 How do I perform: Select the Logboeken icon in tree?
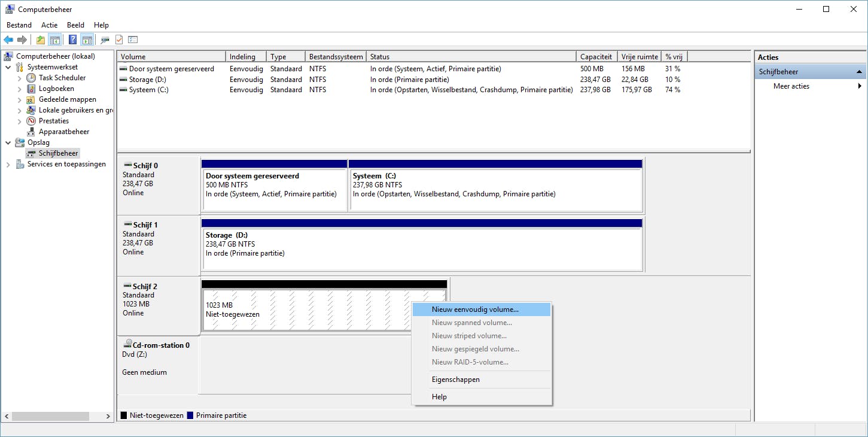click(32, 89)
